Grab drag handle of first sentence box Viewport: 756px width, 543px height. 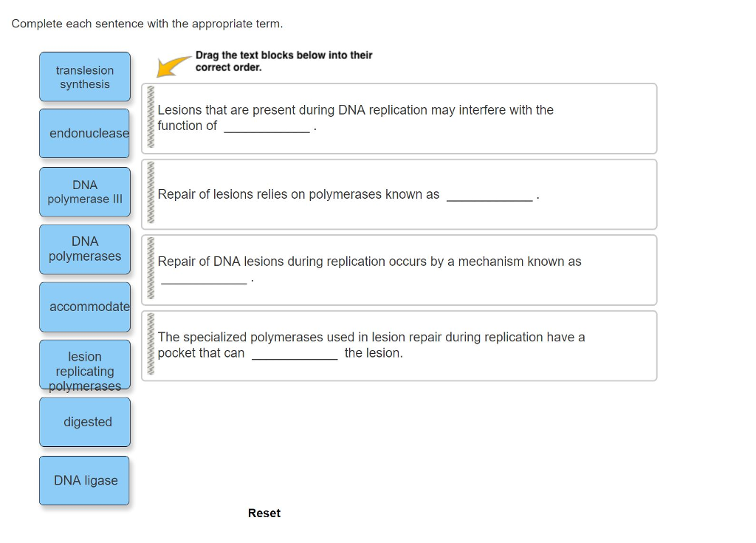tap(151, 118)
